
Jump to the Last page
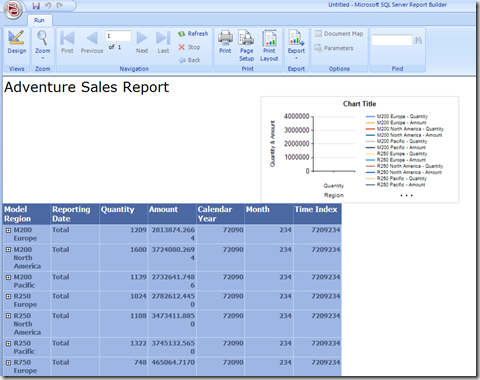tap(163, 42)
